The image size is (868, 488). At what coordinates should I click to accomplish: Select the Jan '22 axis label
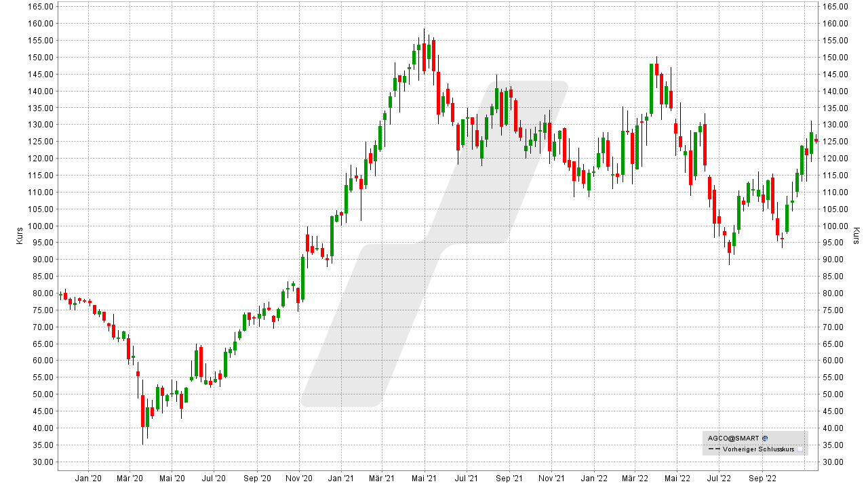tap(593, 478)
